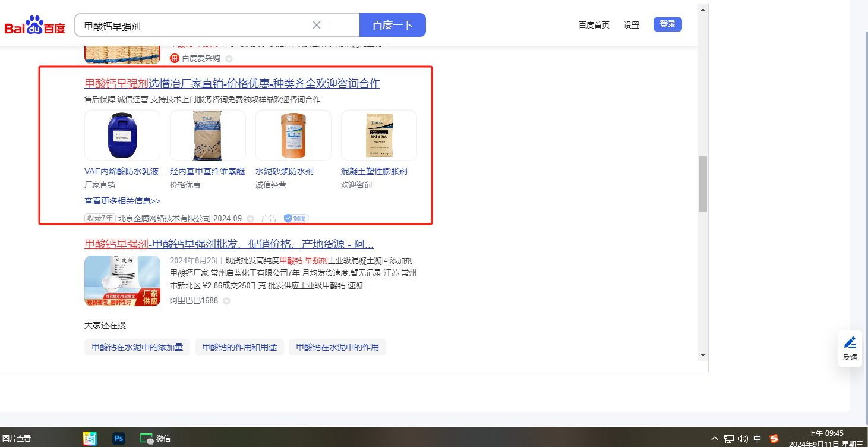
Task: Select suggestion 甲酸钙的作用和用途
Action: (239, 347)
